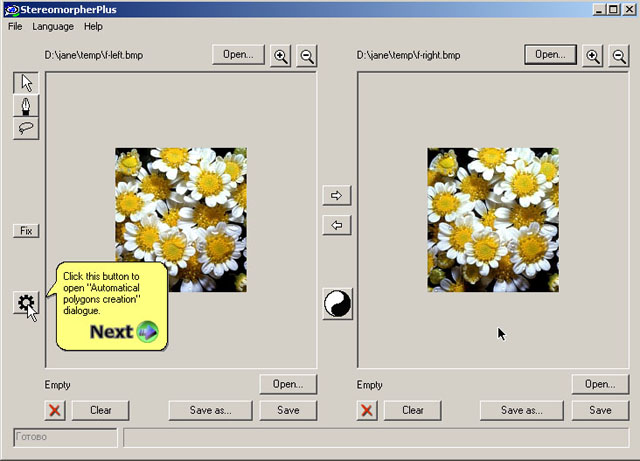Viewport: 640px width, 461px height.
Task: Open the Help menu
Action: [x=93, y=26]
